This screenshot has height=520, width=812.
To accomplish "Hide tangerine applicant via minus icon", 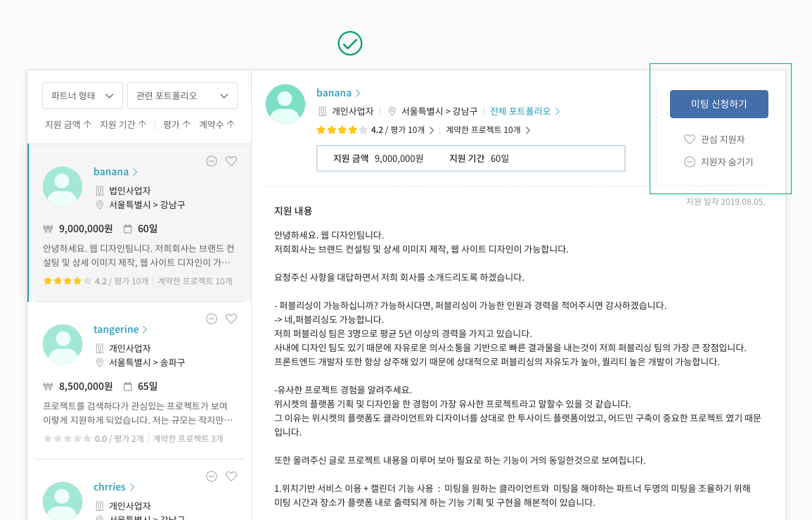I will (x=212, y=319).
